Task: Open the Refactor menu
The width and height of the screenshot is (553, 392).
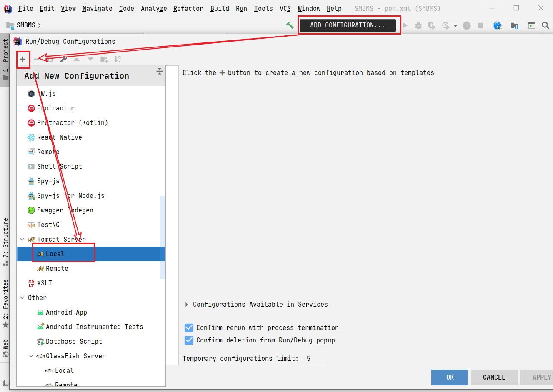Action: point(188,8)
